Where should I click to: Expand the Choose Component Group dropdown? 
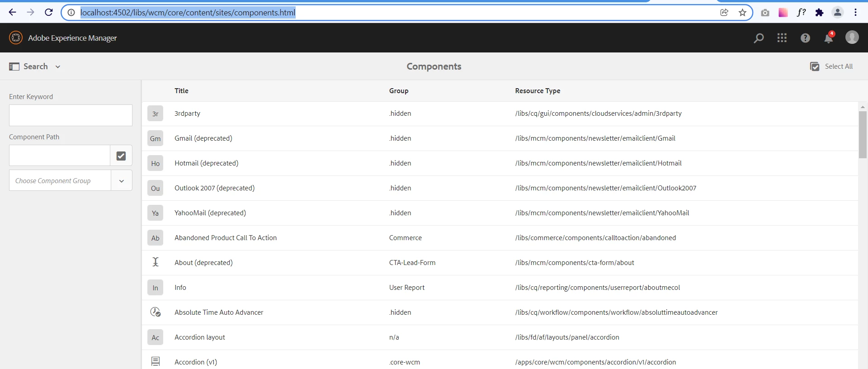point(122,180)
